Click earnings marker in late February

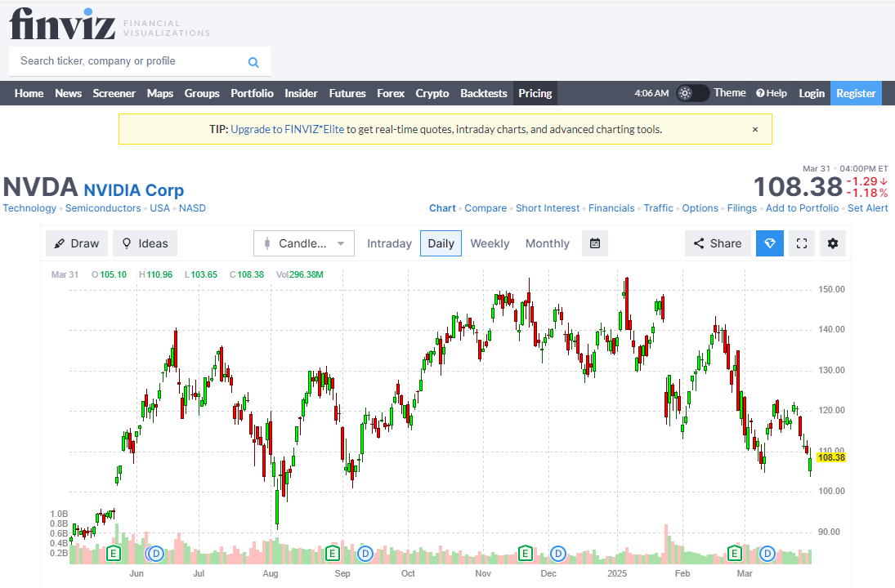click(734, 553)
